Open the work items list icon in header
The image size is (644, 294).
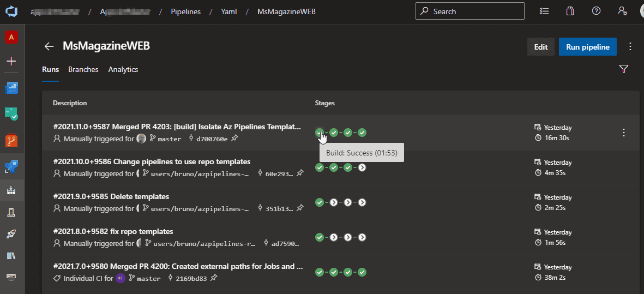[x=544, y=11]
